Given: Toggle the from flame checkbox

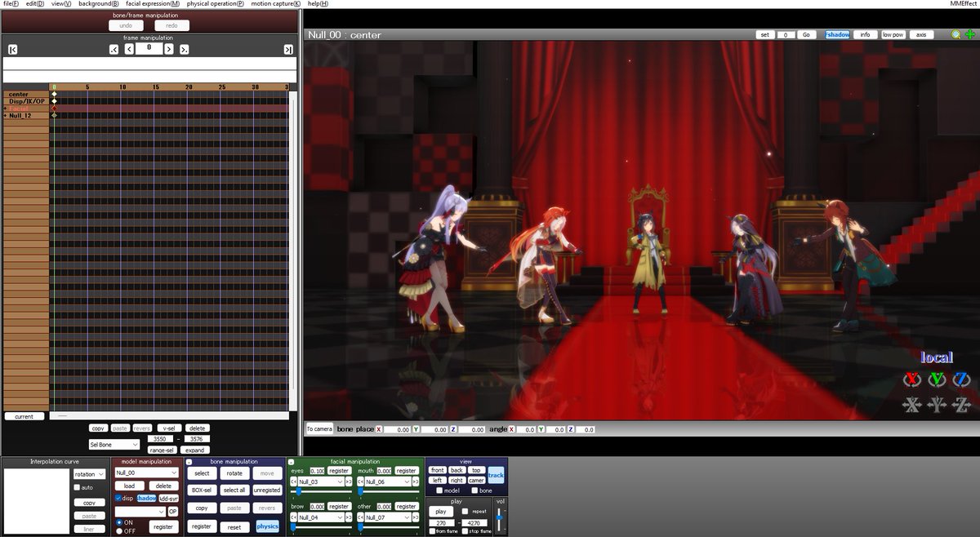Looking at the screenshot, I should 432,531.
